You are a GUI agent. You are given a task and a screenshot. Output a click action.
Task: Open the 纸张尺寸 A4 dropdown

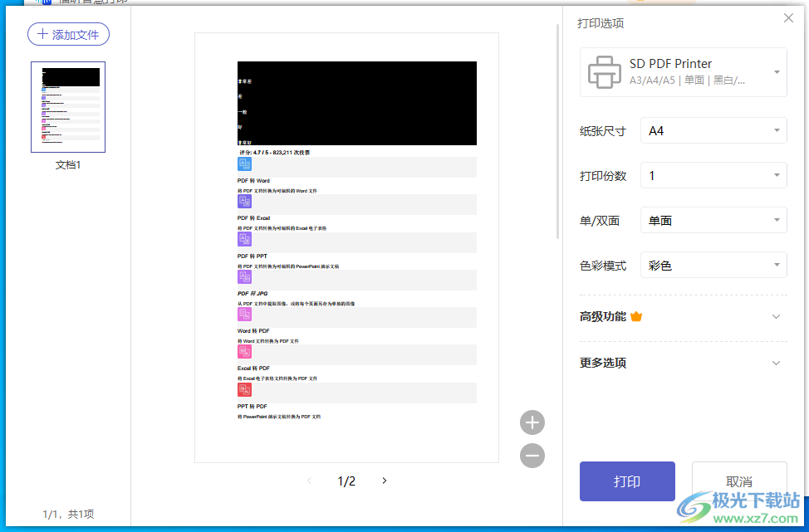pyautogui.click(x=713, y=130)
